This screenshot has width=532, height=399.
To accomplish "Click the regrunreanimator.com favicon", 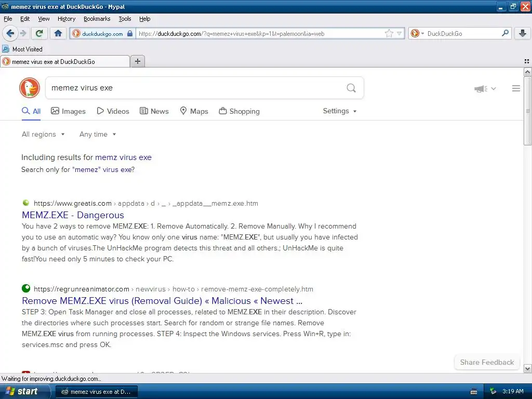I will click(x=26, y=288).
